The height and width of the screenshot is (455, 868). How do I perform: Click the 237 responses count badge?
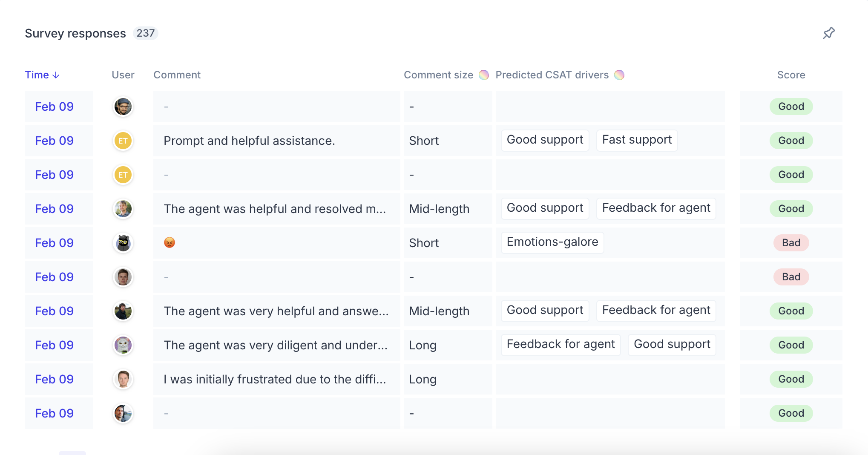(x=146, y=33)
